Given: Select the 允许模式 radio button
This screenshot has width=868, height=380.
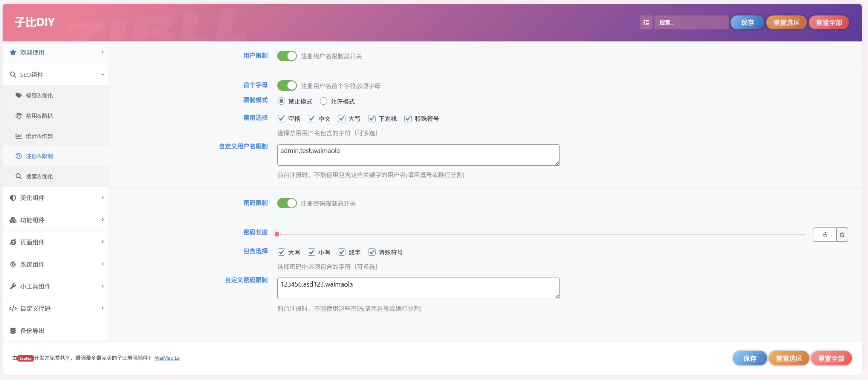Looking at the screenshot, I should [323, 101].
